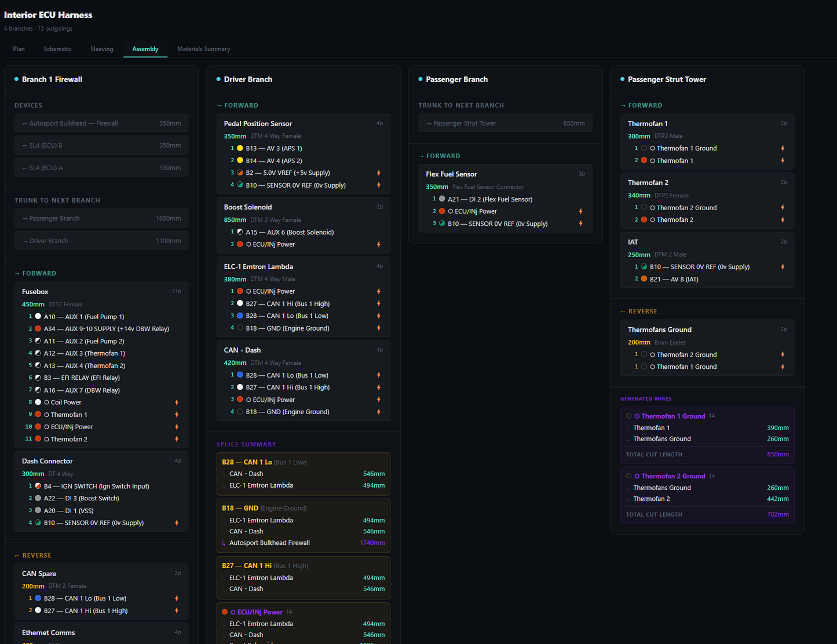Click lightning icon on Thermofan 2 card's Thermofan 2 row
Viewport: 837px width, 644px height.
[x=783, y=220]
